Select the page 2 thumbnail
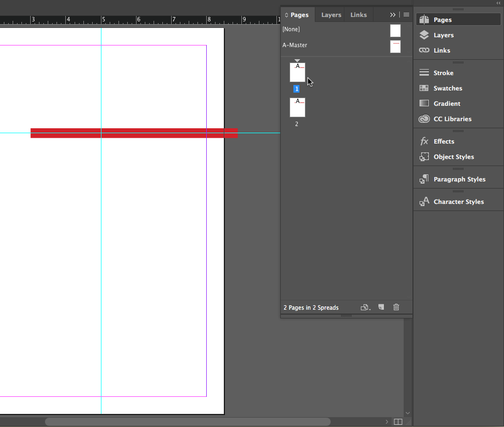The width and height of the screenshot is (504, 427). (297, 107)
